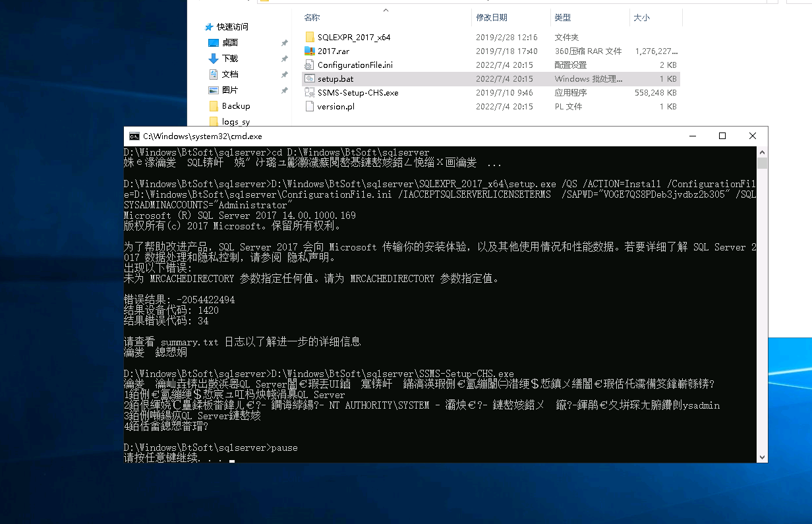Click the cmd.exe title bar text
Screen dimensions: 812x524
[203, 136]
